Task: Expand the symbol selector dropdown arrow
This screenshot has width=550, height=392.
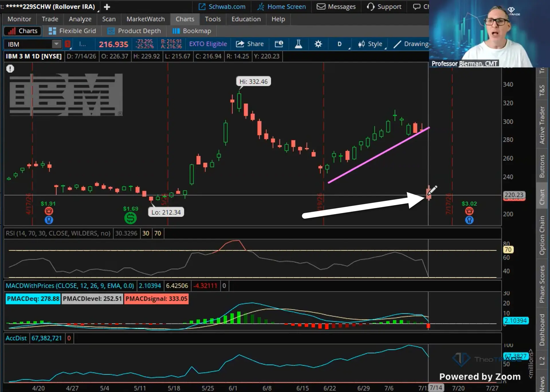Action: click(x=56, y=44)
